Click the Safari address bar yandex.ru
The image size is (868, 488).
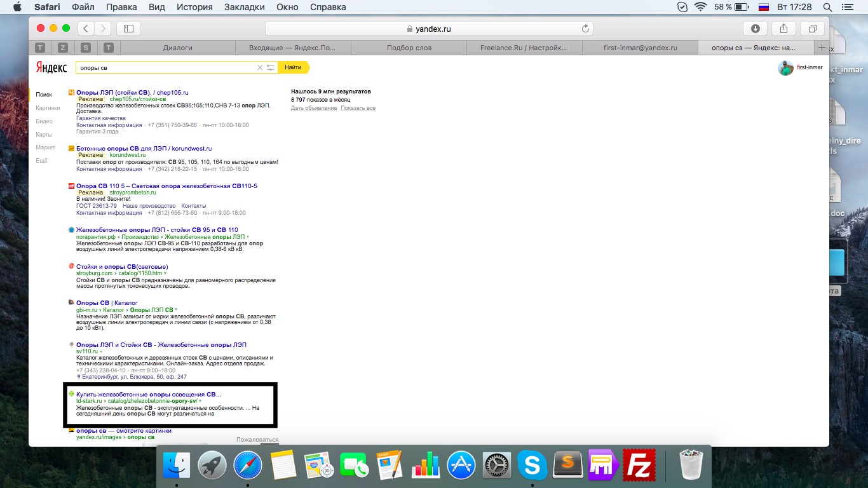click(x=429, y=29)
